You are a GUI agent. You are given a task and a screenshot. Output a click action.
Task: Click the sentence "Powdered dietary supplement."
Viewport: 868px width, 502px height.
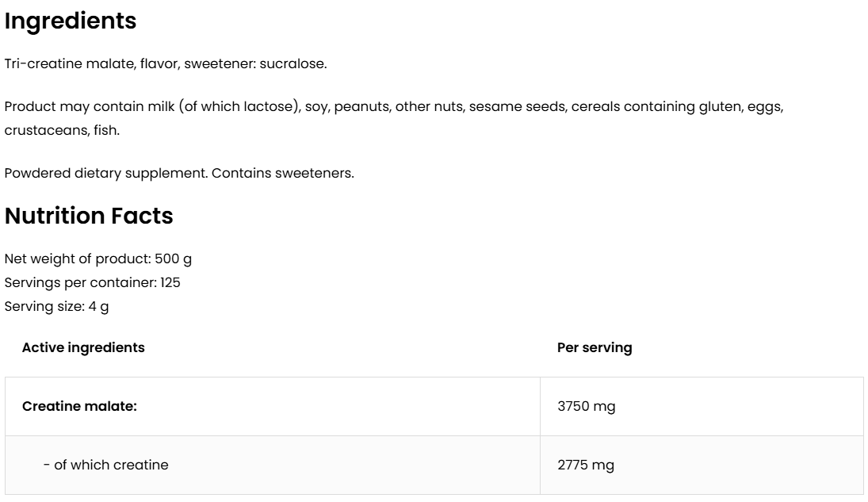[106, 173]
